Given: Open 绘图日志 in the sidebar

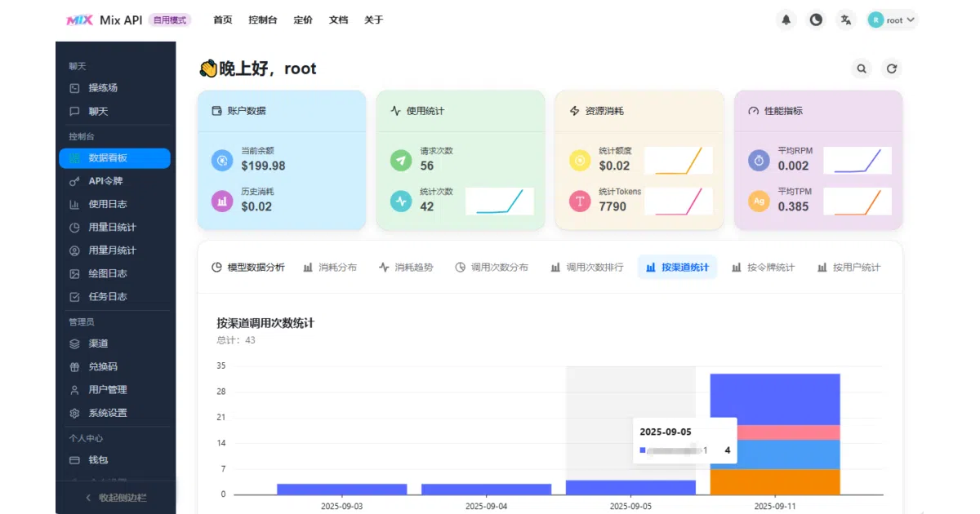Looking at the screenshot, I should coord(114,273).
